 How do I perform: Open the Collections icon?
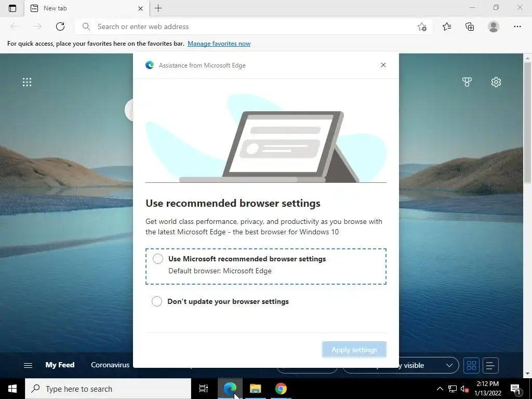pos(470,26)
